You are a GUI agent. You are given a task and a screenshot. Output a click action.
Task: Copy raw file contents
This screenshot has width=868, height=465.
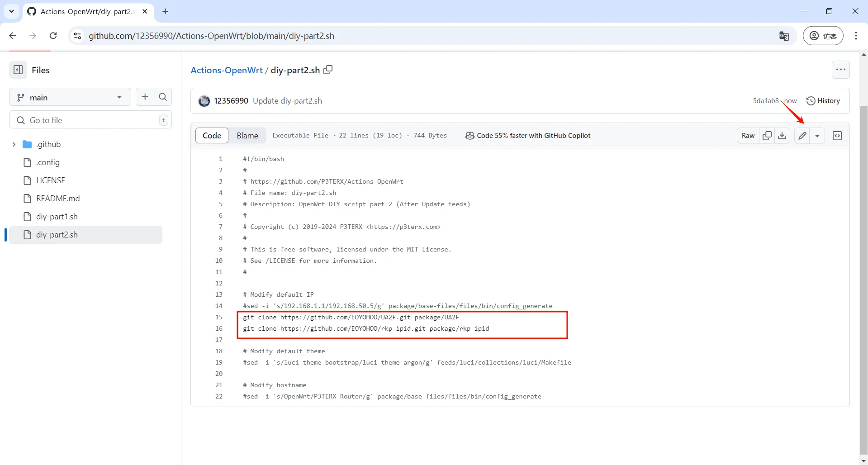point(767,135)
